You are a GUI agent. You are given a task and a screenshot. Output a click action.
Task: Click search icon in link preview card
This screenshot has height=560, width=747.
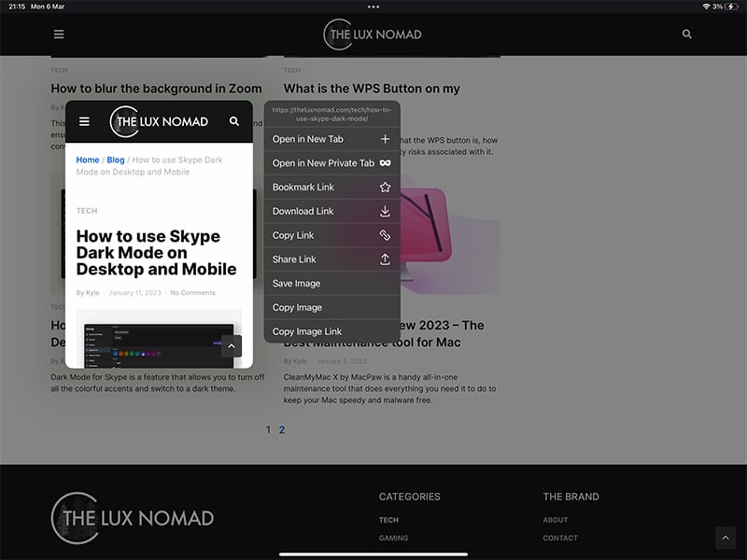pyautogui.click(x=234, y=121)
